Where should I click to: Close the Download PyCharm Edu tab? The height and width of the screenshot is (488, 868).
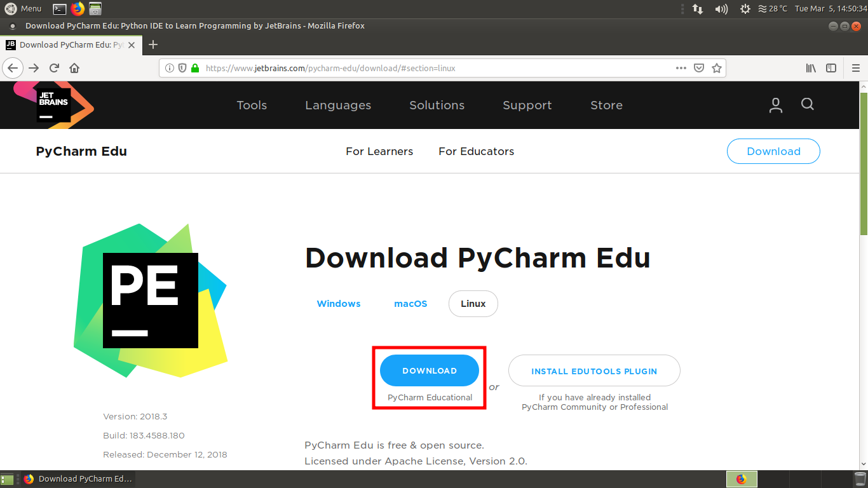pyautogui.click(x=132, y=45)
